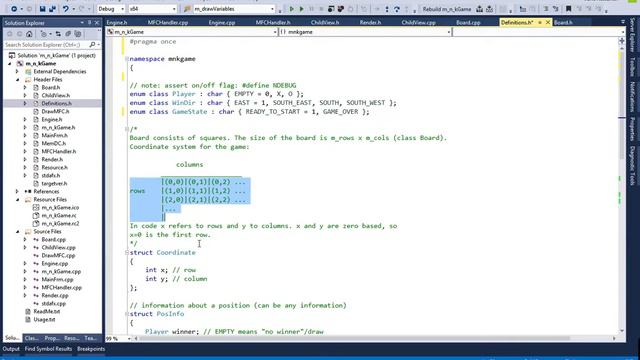The height and width of the screenshot is (360, 640).
Task: Click Start Without Debugging play icon
Action: point(302,9)
